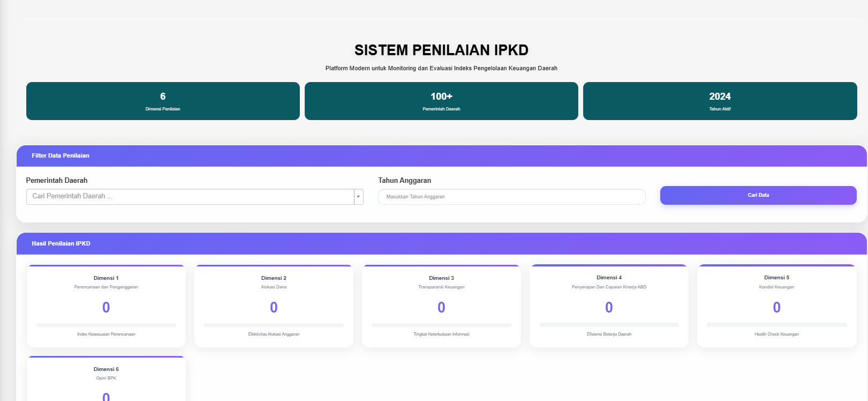Click the Dimensi 2 progress bar
The height and width of the screenshot is (401, 868).
(274, 325)
